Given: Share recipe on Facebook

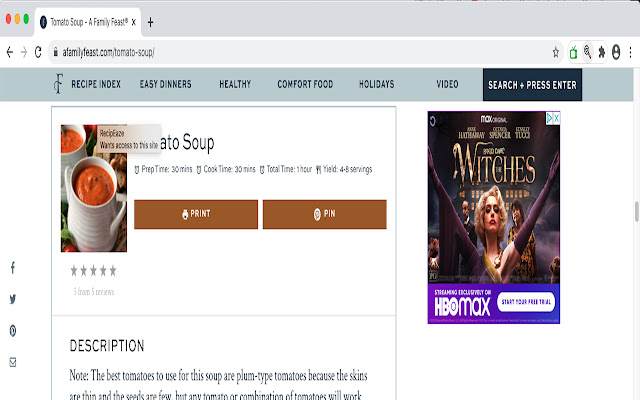Looking at the screenshot, I should pyautogui.click(x=13, y=268).
